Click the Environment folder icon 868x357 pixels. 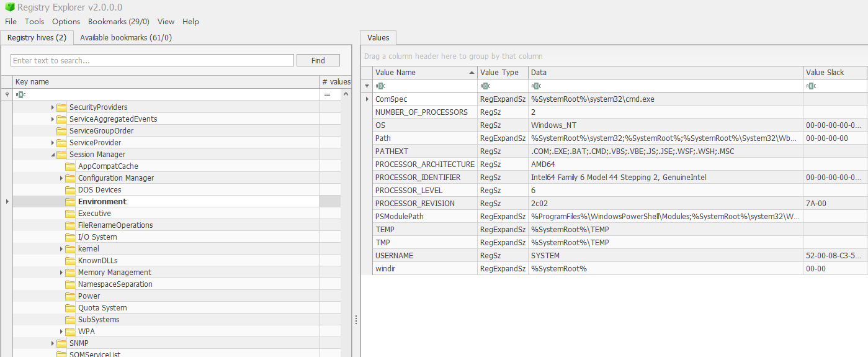pyautogui.click(x=70, y=202)
